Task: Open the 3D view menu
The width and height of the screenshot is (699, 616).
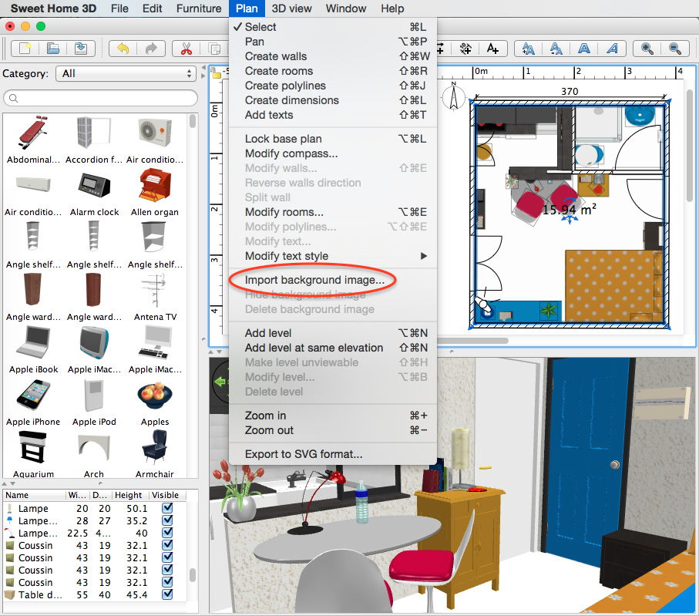Action: pos(291,8)
